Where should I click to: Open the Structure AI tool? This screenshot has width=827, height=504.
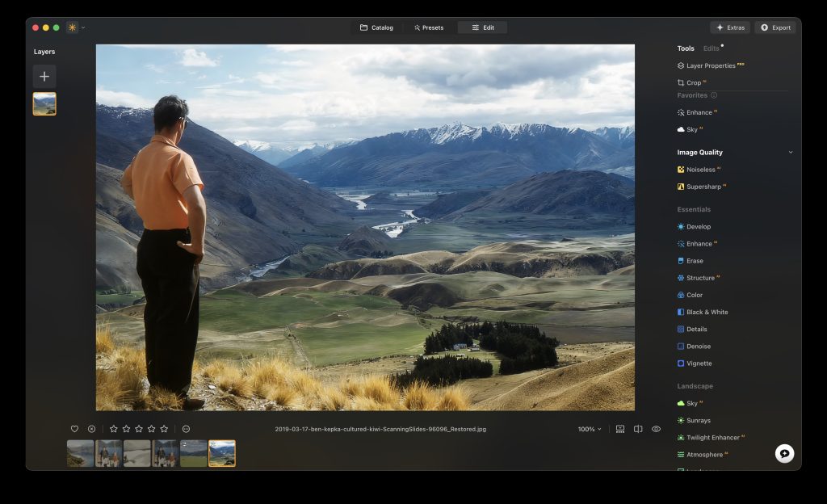(699, 277)
